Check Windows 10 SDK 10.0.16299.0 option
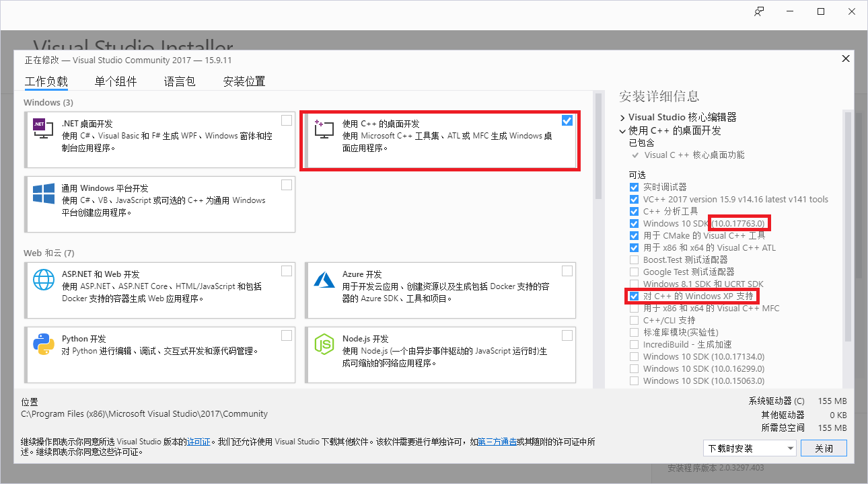 tap(634, 369)
